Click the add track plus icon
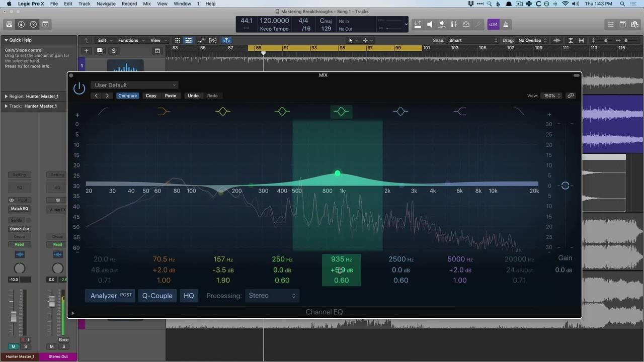 [86, 51]
